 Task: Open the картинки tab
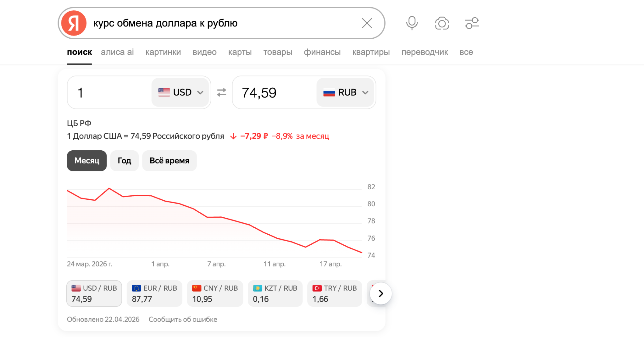(x=163, y=52)
